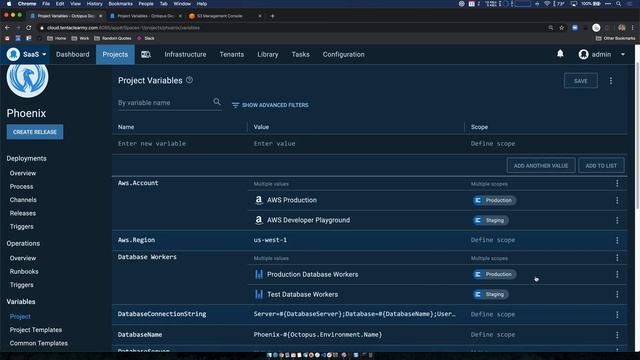Viewport: 640px width, 360px height.
Task: Open overflow menu next to Save
Action: coord(611,81)
